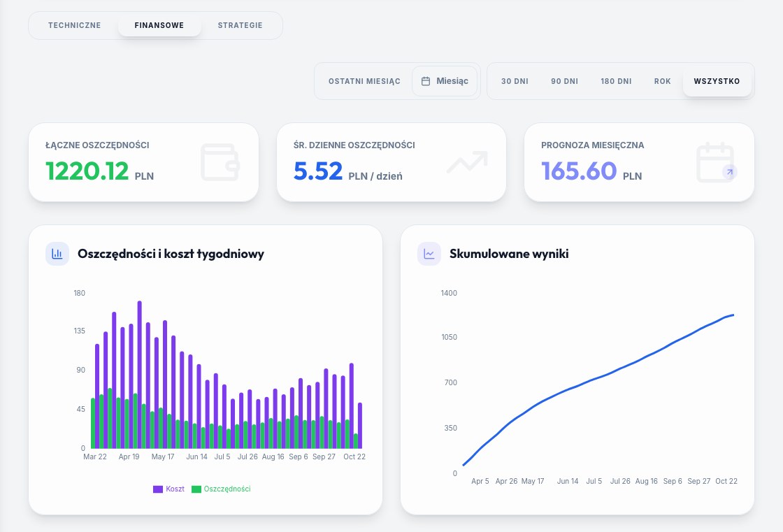The width and height of the screenshot is (783, 532).
Task: Switch to the TECHNICZNE tab
Action: (x=74, y=25)
